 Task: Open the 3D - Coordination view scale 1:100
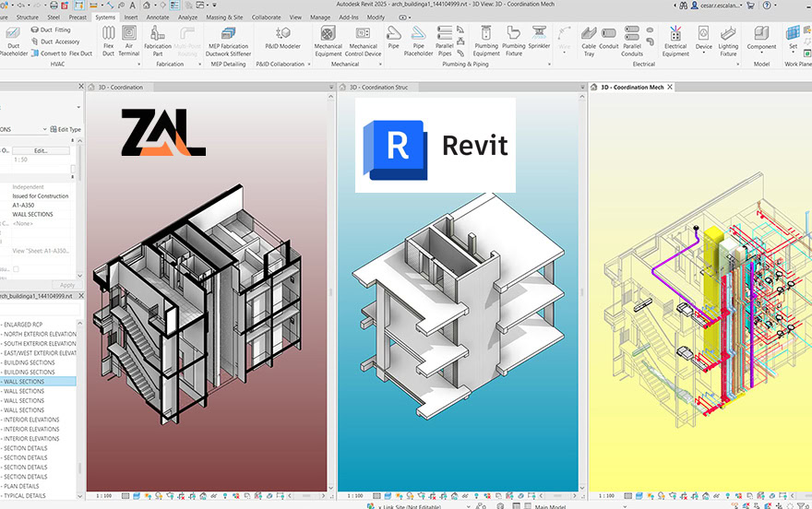coord(106,496)
